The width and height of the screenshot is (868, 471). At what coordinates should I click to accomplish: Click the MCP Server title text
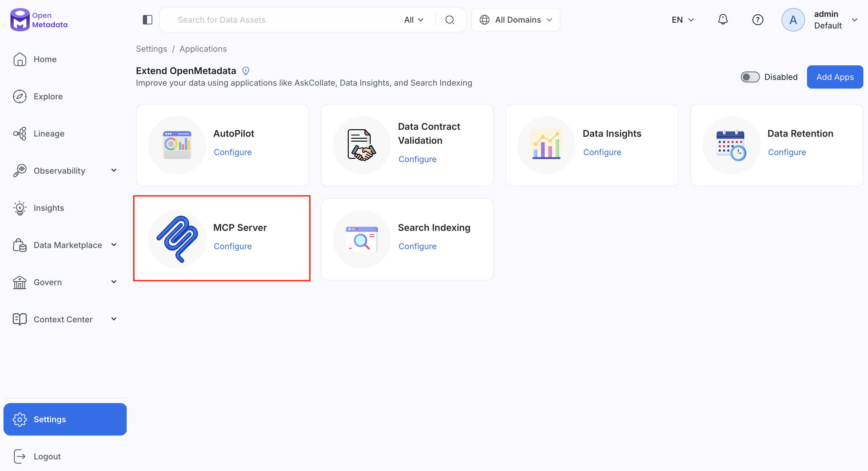tap(240, 227)
